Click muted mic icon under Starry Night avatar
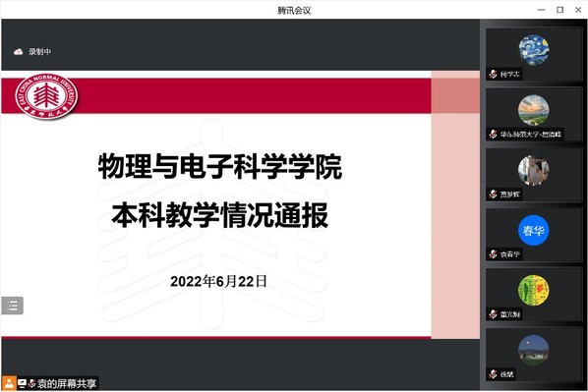The height and width of the screenshot is (392, 588). point(494,75)
